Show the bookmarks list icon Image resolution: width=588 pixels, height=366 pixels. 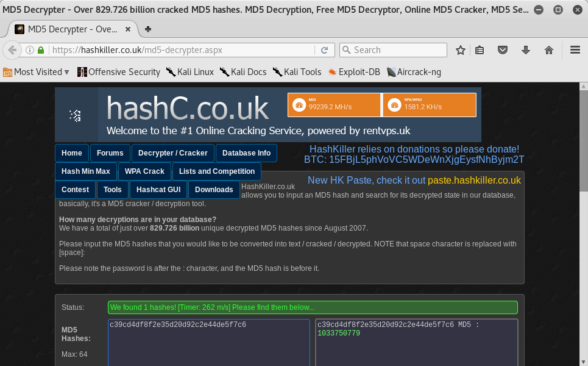480,50
